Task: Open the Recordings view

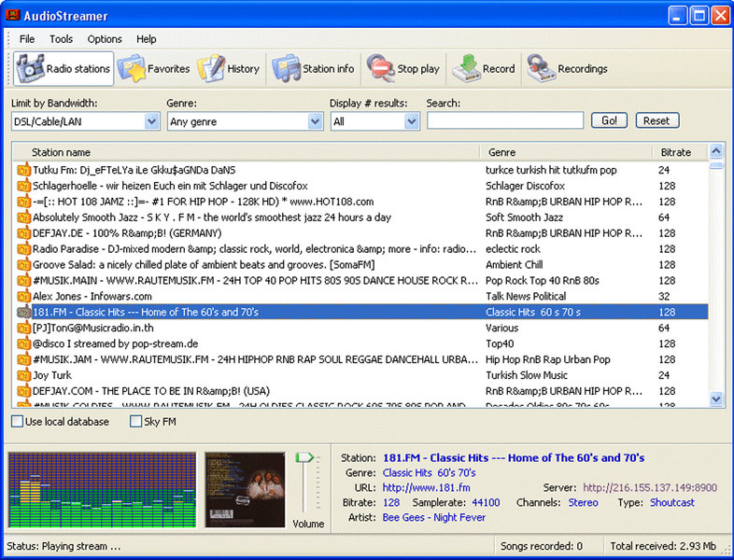Action: pyautogui.click(x=567, y=69)
